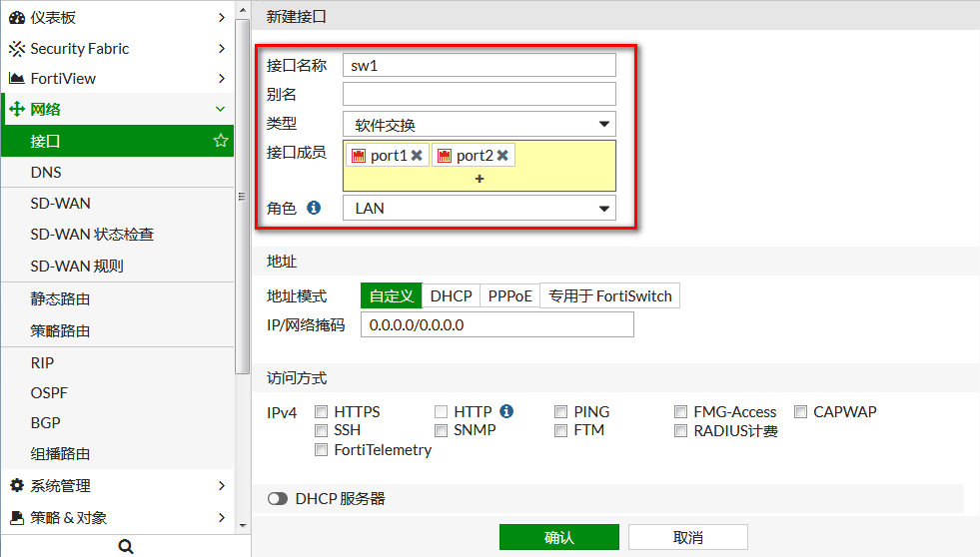Toggle the DHCP 服务器 switch
This screenshot has height=557, width=980.
(x=278, y=498)
